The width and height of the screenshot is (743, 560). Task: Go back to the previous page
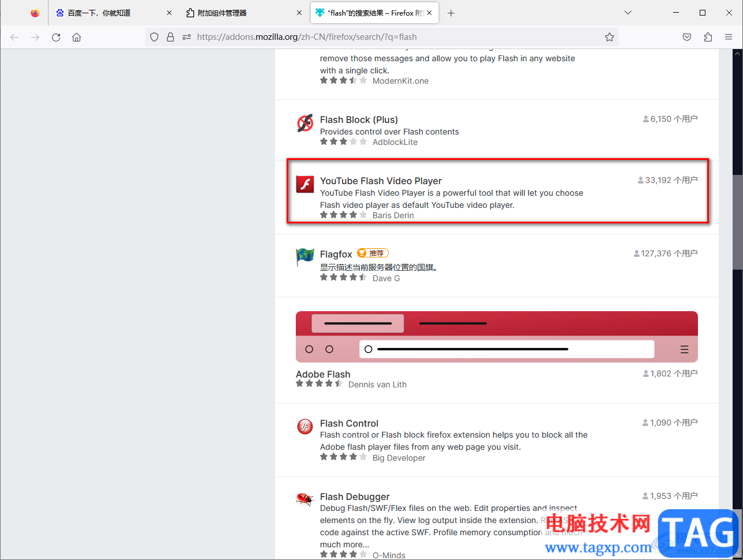[14, 37]
